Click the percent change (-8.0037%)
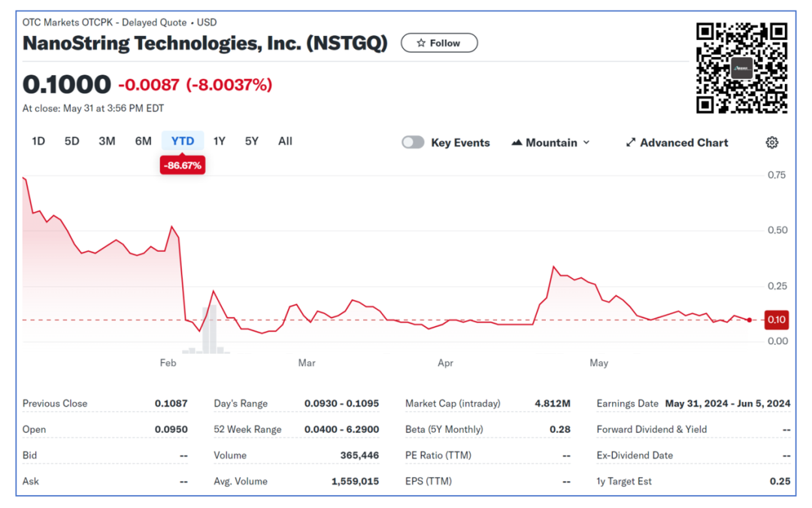 tap(229, 84)
